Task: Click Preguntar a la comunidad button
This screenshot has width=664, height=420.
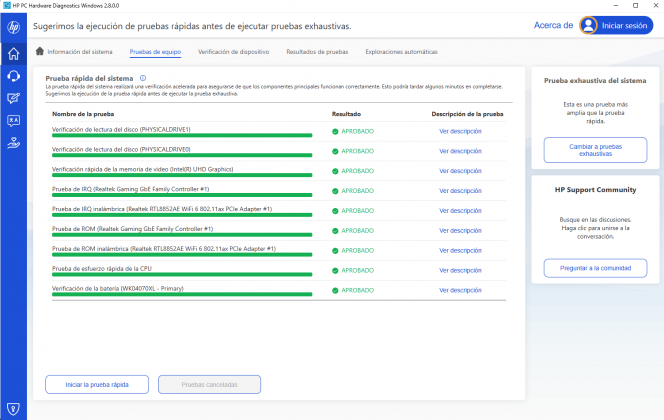Action: click(x=595, y=268)
